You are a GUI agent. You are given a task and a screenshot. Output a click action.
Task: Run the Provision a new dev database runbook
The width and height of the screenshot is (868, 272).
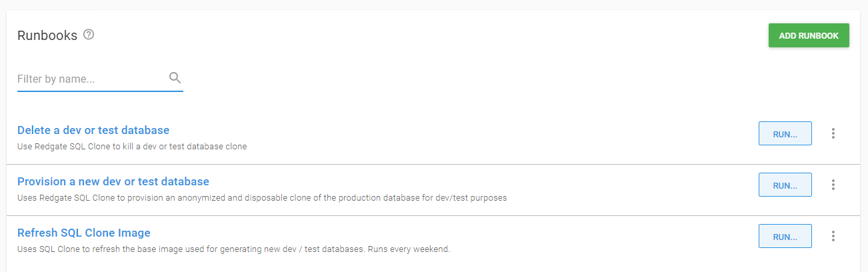point(785,185)
